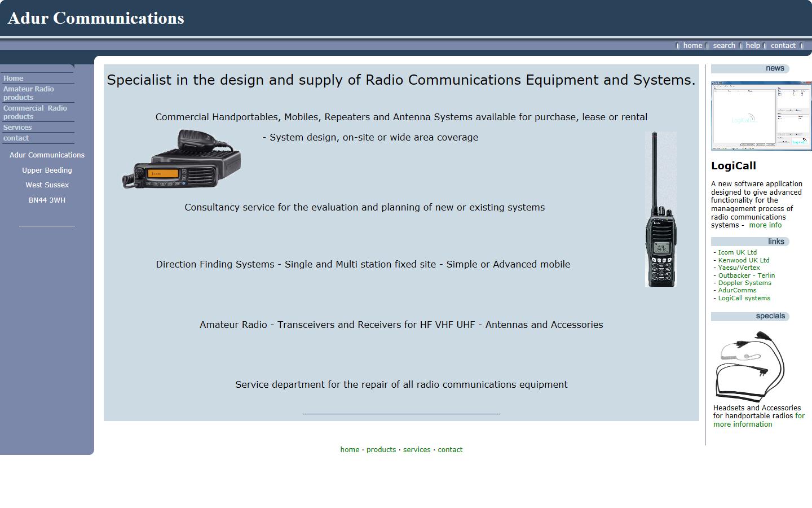Visit the Icom UK Ltd link
The width and height of the screenshot is (812, 508).
737,252
